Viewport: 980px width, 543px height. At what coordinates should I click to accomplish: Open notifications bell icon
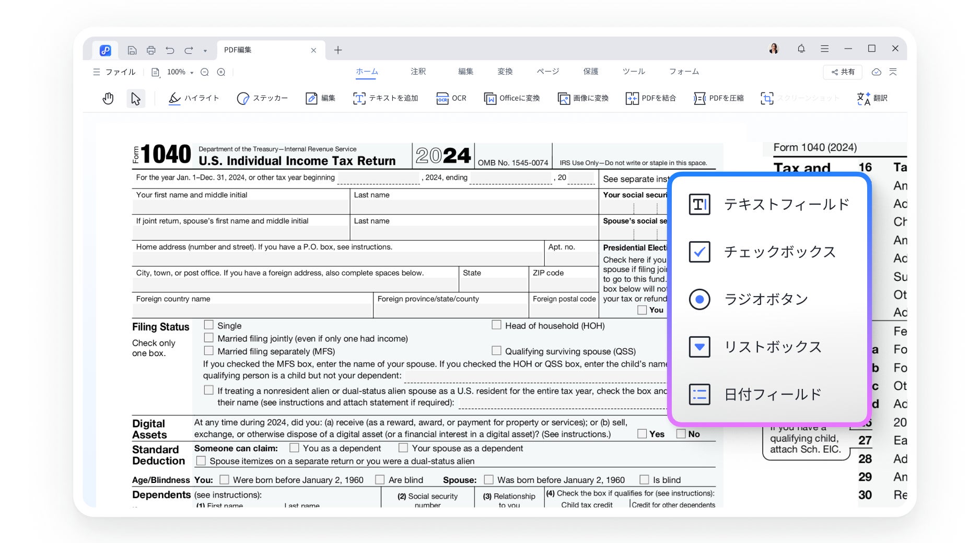801,49
